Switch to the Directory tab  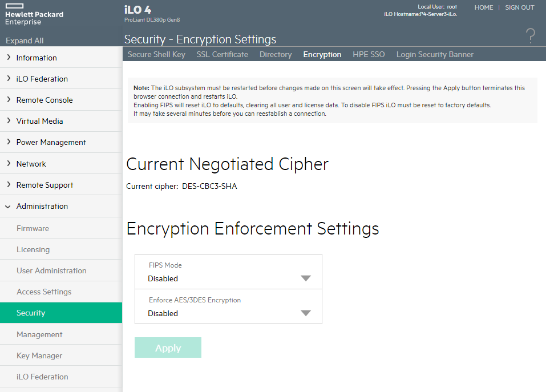(276, 54)
